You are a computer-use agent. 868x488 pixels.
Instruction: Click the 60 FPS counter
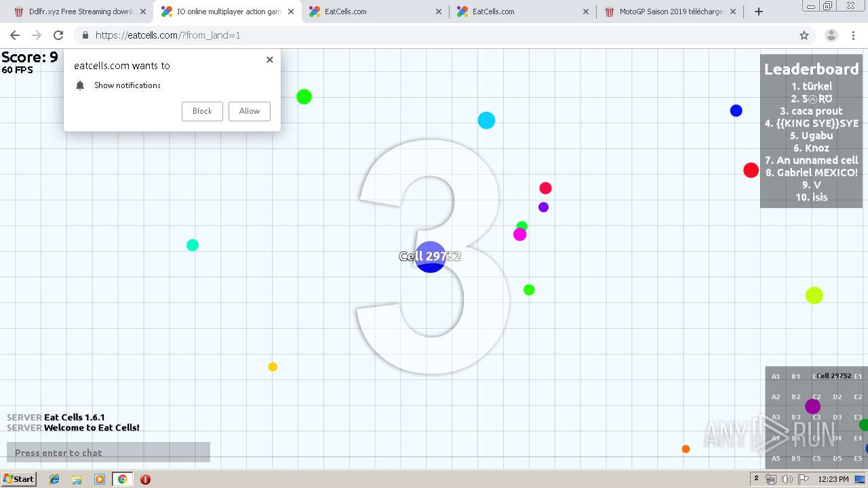coord(17,70)
